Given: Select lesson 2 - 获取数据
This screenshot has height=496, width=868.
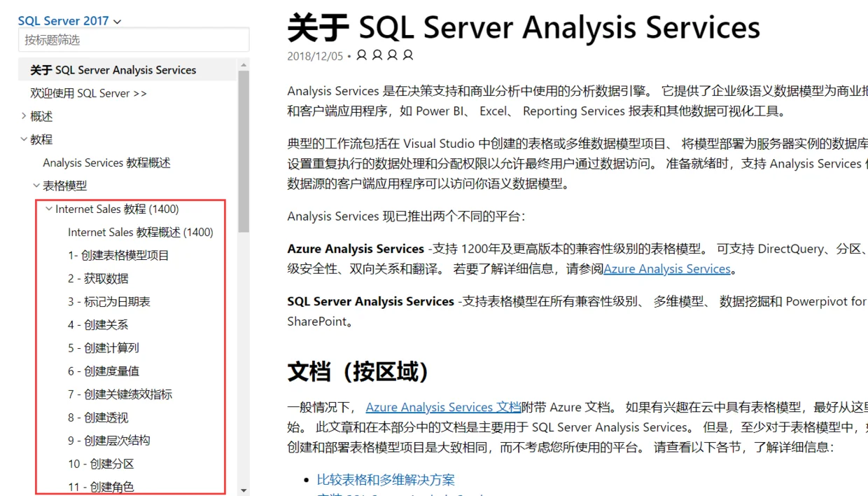Looking at the screenshot, I should (98, 278).
